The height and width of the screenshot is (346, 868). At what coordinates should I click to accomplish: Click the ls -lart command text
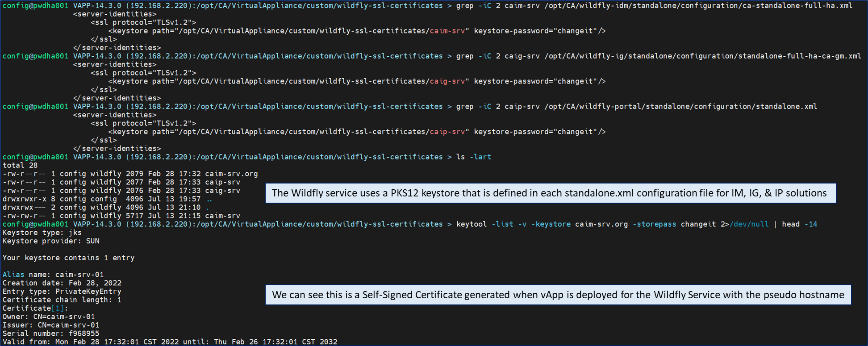473,157
